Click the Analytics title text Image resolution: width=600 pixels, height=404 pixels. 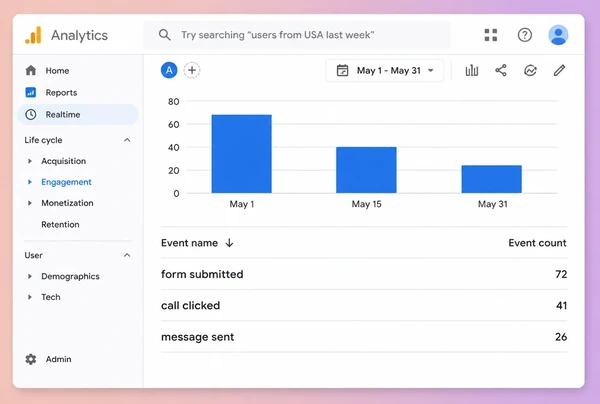coord(80,35)
